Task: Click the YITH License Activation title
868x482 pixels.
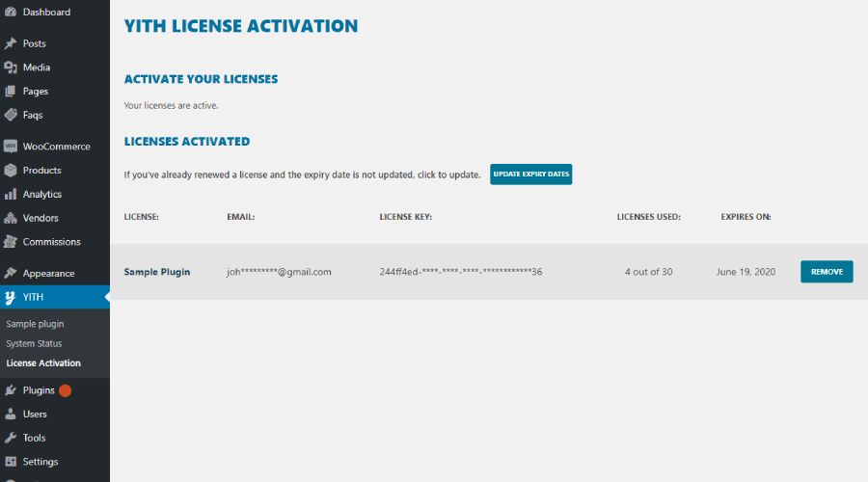Action: 241,25
